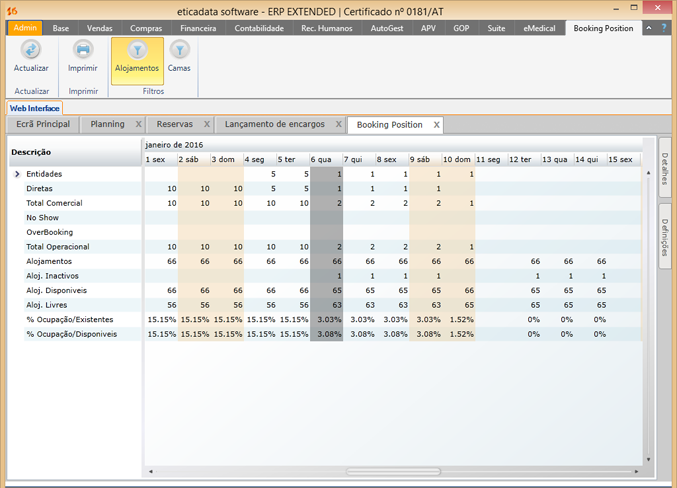The height and width of the screenshot is (488, 677).
Task: Open the ribbon help question mark
Action: click(663, 28)
